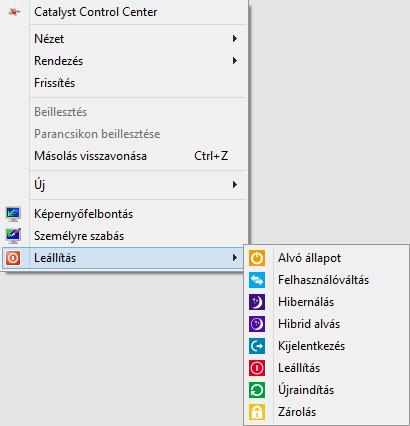This screenshot has width=410, height=426.
Task: Click the Hibrid alvás moon icon
Action: [x=257, y=324]
